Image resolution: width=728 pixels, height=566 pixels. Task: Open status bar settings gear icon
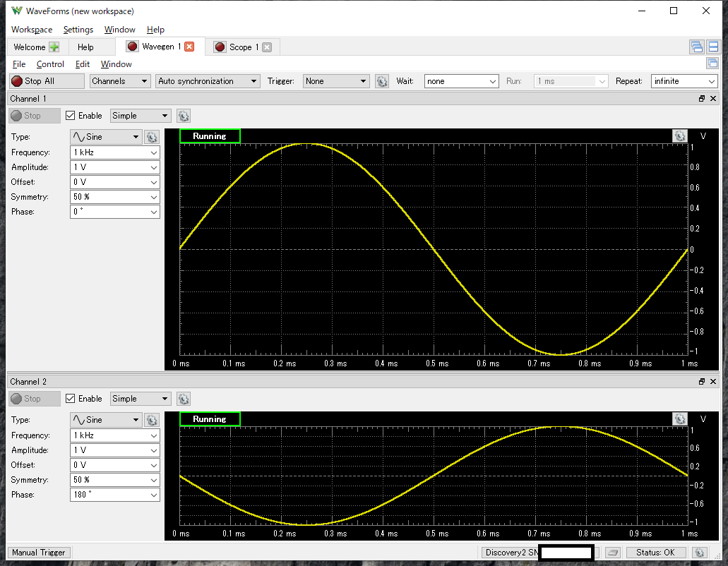pyautogui.click(x=700, y=553)
